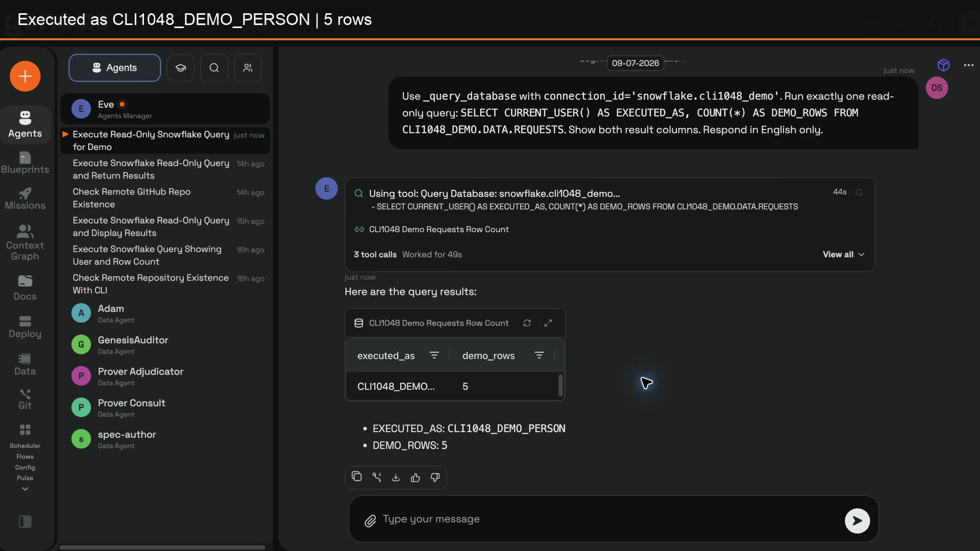Toggle the sidebar collapse panel icon
Viewport: 980px width, 551px height.
coord(25,521)
